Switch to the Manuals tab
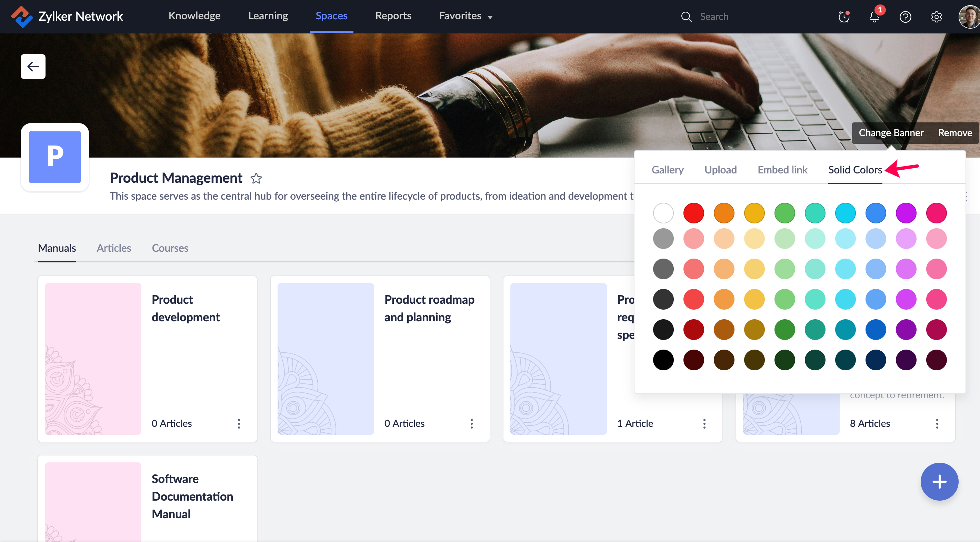The width and height of the screenshot is (980, 542). point(57,248)
